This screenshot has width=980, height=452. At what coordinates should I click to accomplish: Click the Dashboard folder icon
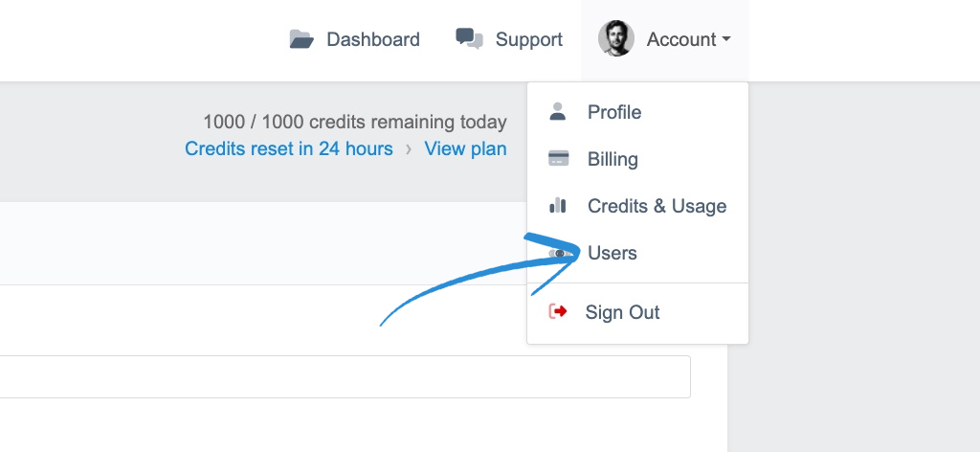301,39
